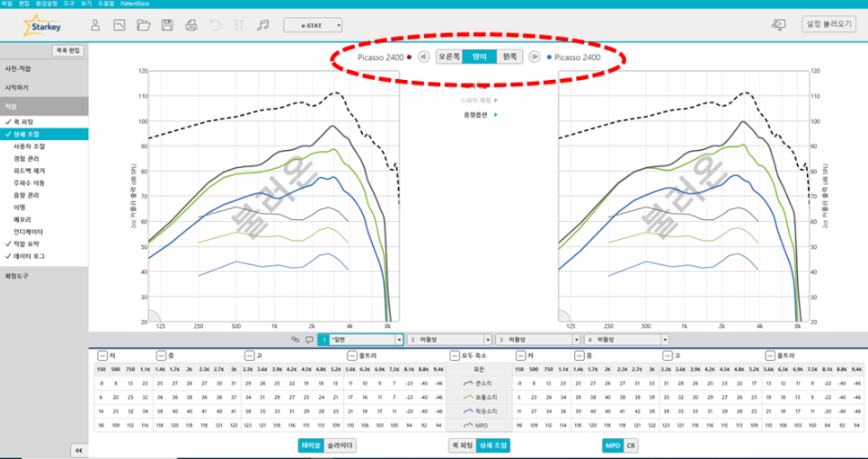This screenshot has height=459, width=868.
Task: Select 큰소리 curve icon row
Action: pyautogui.click(x=480, y=384)
